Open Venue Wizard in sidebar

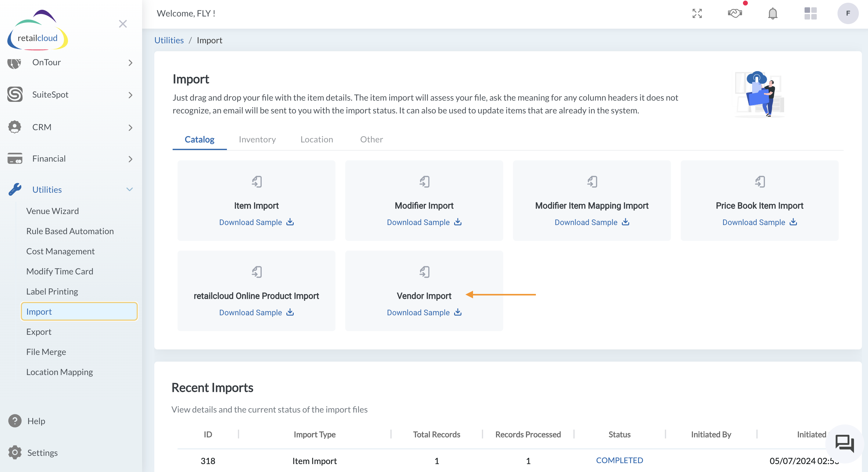[x=52, y=211]
